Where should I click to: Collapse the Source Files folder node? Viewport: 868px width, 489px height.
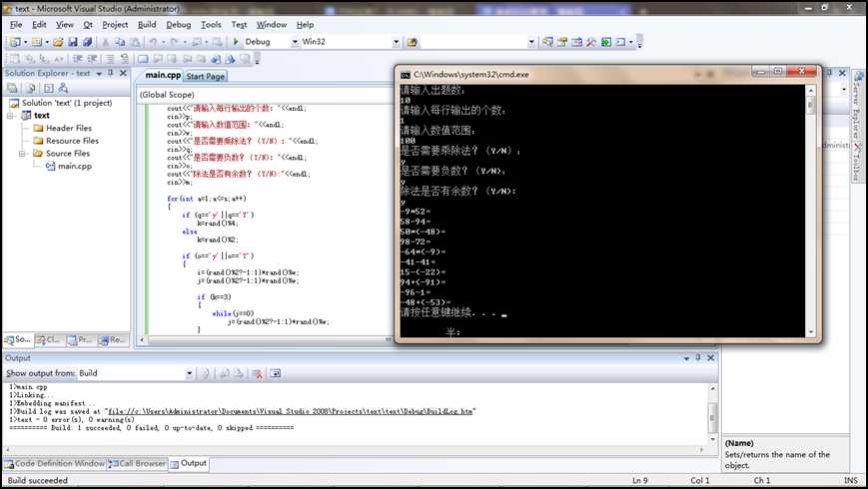(23, 154)
